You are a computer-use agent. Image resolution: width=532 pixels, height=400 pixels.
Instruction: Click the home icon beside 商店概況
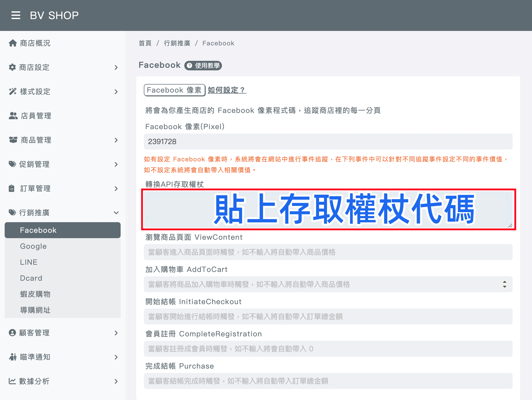click(x=13, y=43)
